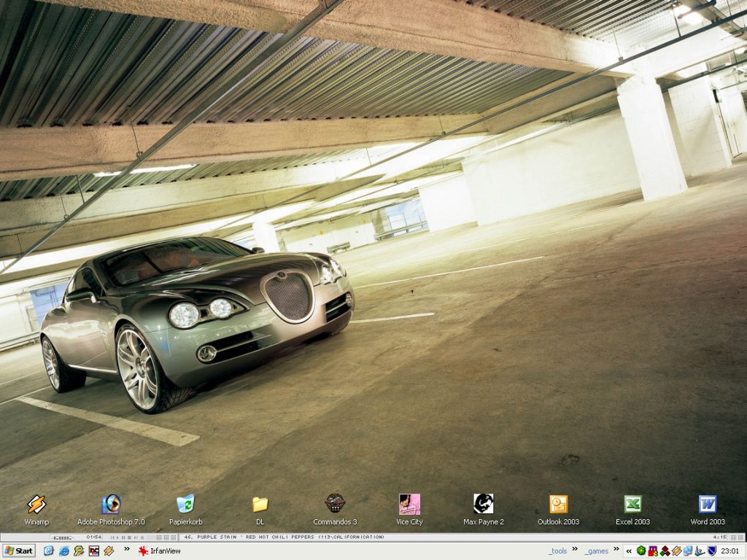Switch to IrfanView in the taskbar
The height and width of the screenshot is (560, 747).
tap(159, 551)
